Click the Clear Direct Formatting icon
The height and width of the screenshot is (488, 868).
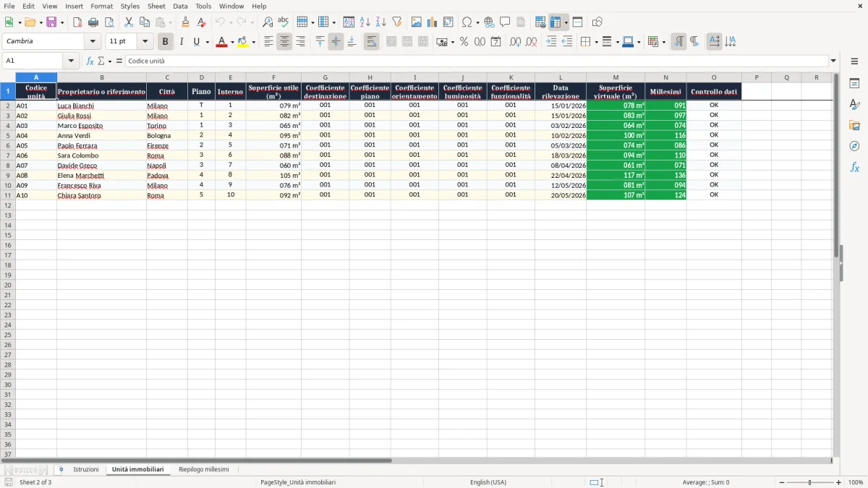[x=202, y=22]
